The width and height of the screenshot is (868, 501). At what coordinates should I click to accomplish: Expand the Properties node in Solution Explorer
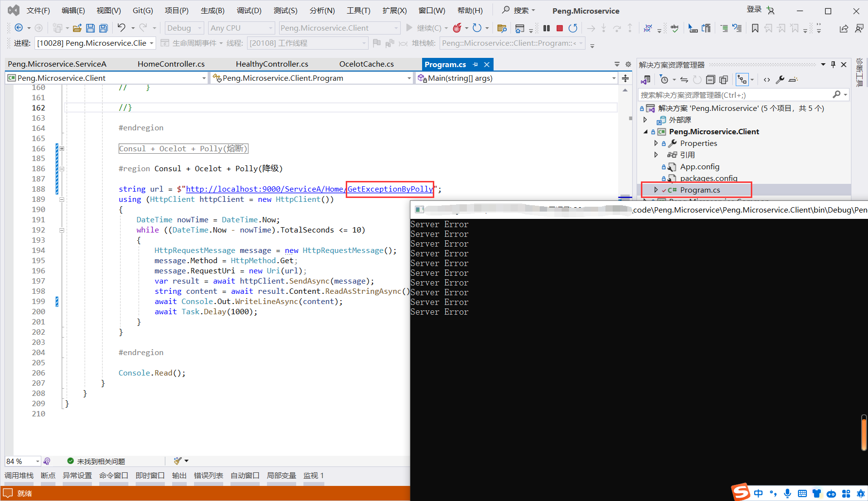click(x=656, y=143)
